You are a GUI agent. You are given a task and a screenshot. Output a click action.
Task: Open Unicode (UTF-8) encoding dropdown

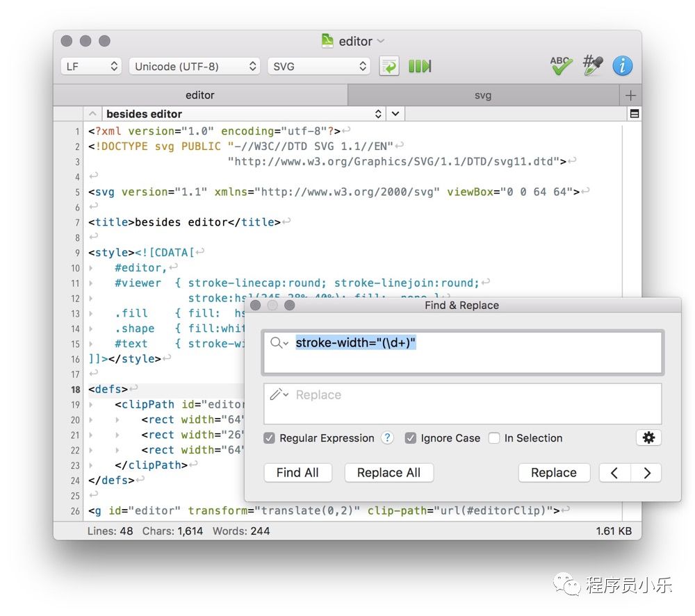click(x=194, y=67)
